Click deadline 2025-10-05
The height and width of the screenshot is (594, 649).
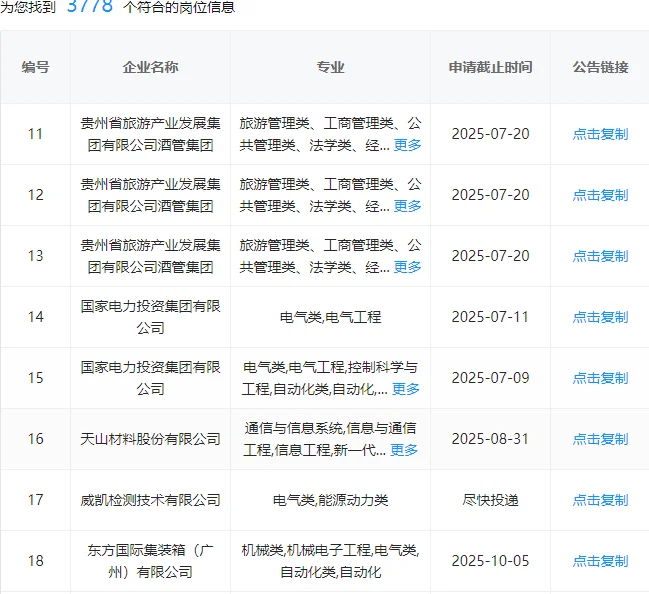click(490, 561)
